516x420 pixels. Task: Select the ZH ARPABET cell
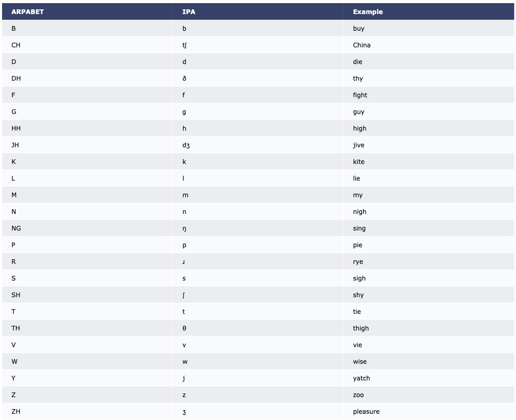click(x=16, y=412)
